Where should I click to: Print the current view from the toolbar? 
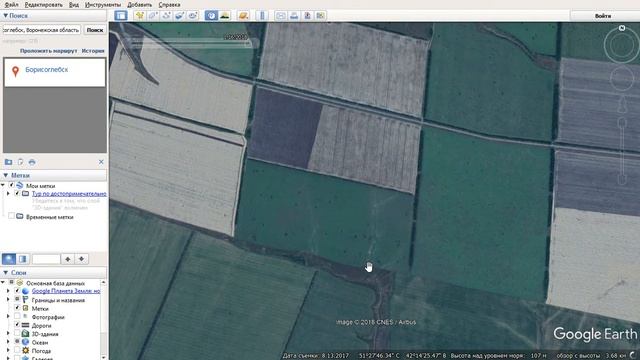point(294,16)
